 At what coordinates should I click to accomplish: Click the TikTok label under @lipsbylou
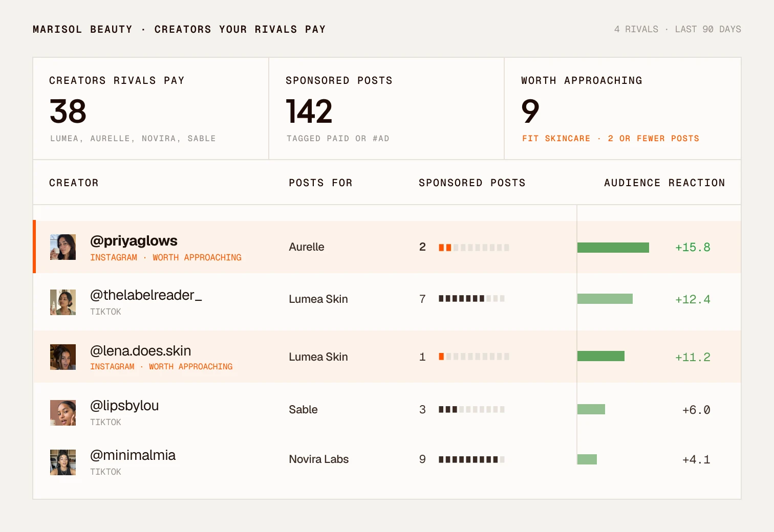[105, 422]
